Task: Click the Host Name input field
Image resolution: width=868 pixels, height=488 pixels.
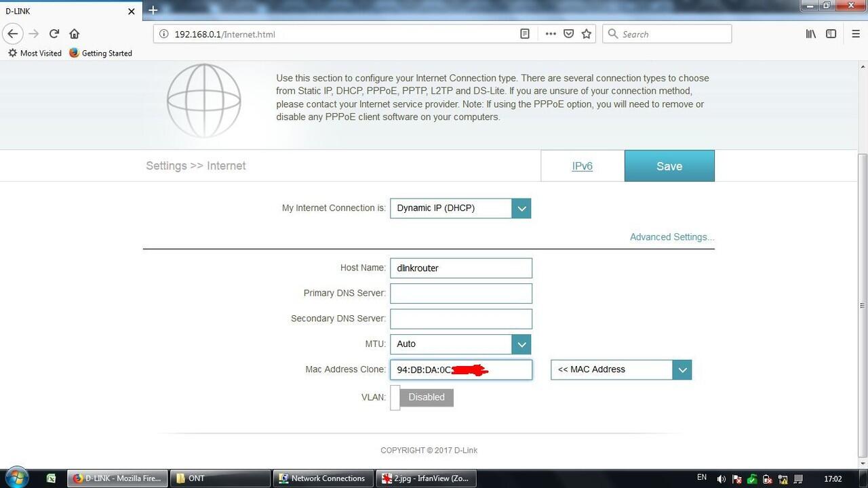Action: point(460,268)
